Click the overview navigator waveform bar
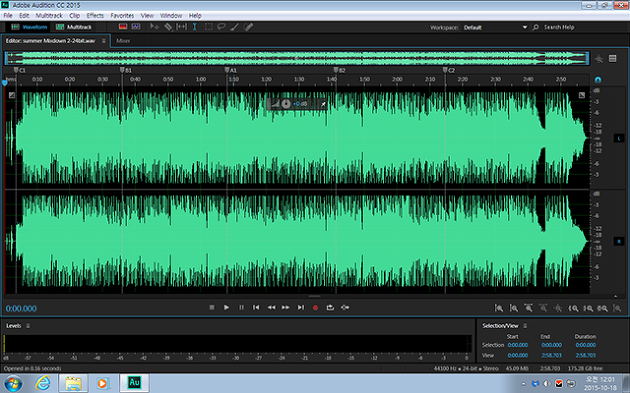 point(297,58)
